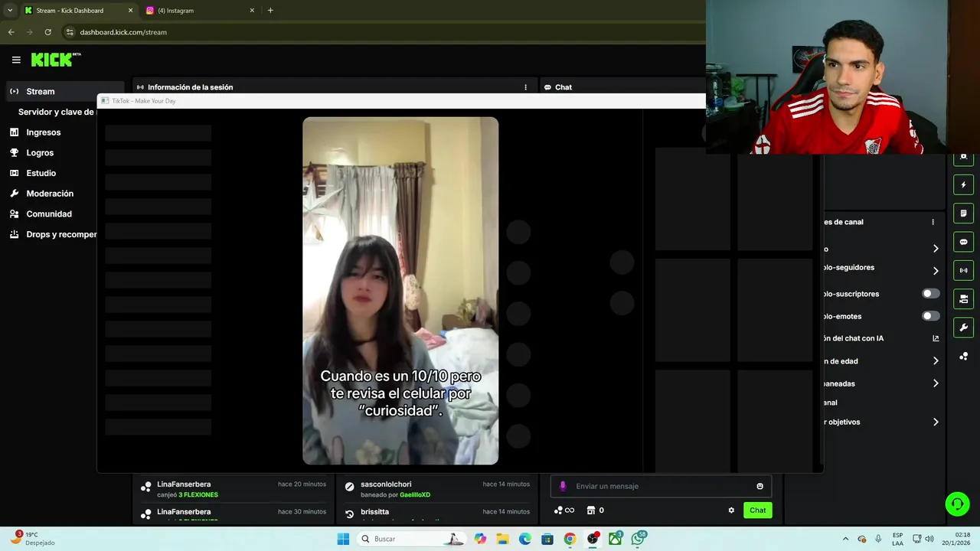The width and height of the screenshot is (980, 551).
Task: Open the Windows Start menu
Action: [343, 539]
